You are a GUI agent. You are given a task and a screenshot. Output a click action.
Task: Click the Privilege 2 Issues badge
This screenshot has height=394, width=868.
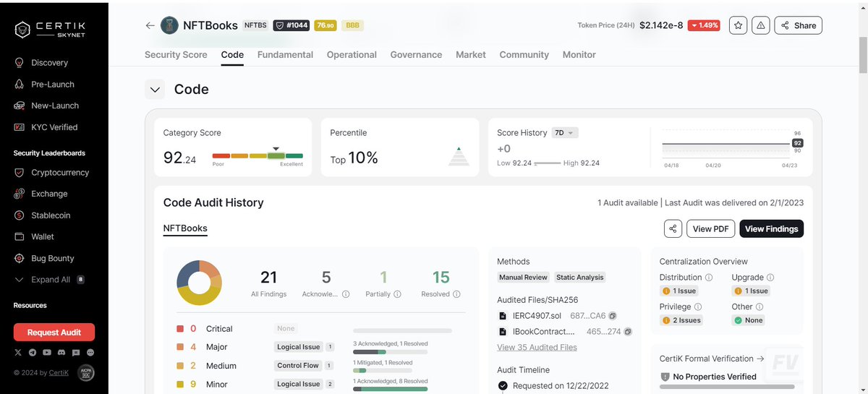coord(681,320)
